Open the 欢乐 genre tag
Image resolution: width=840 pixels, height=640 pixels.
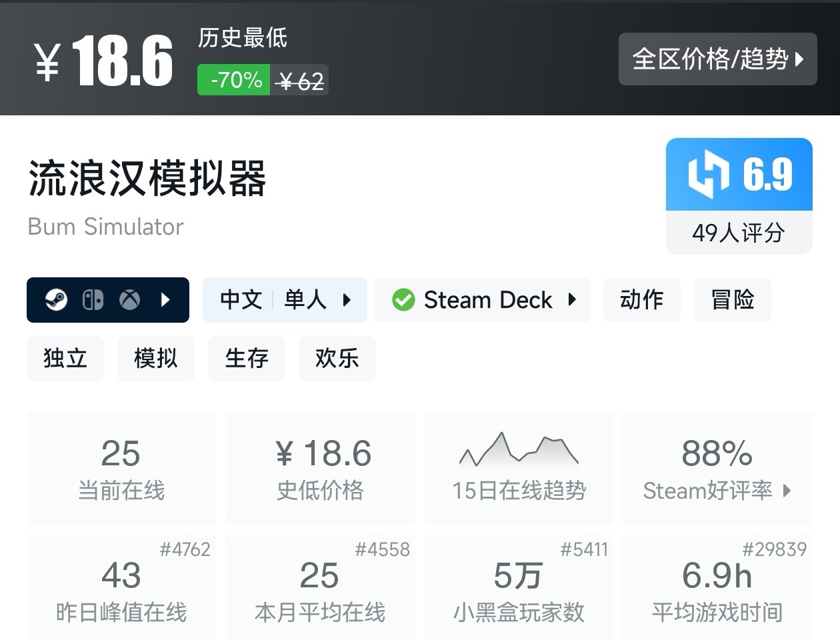coord(337,359)
